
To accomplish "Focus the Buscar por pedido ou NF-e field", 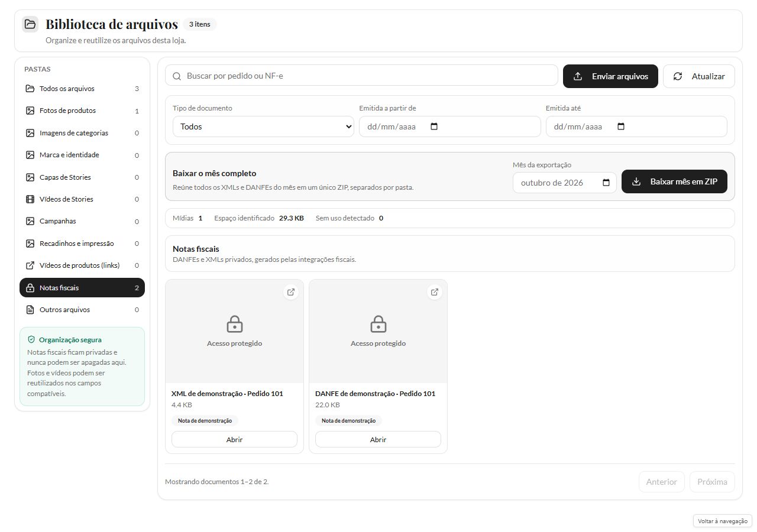I will pyautogui.click(x=361, y=76).
